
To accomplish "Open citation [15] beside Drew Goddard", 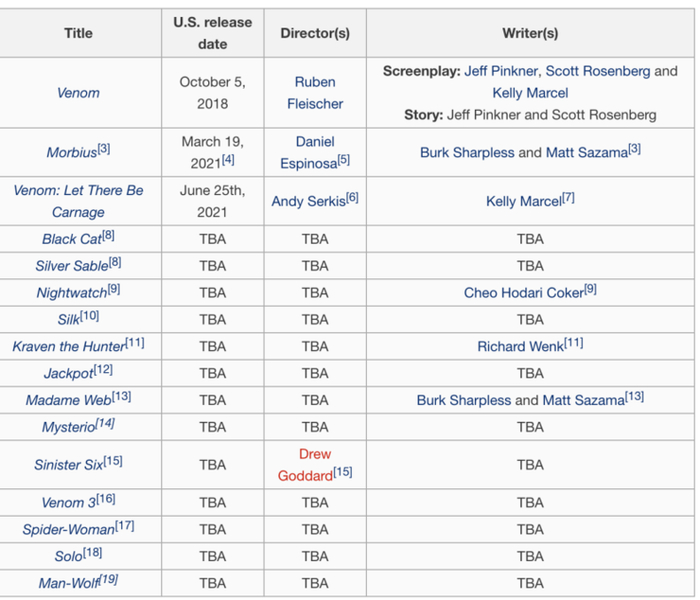I will coord(343,472).
